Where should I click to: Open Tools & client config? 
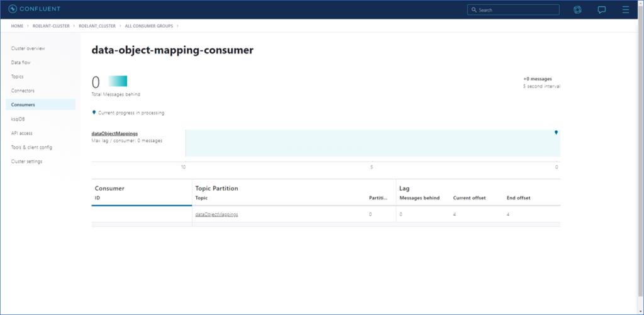coord(31,147)
